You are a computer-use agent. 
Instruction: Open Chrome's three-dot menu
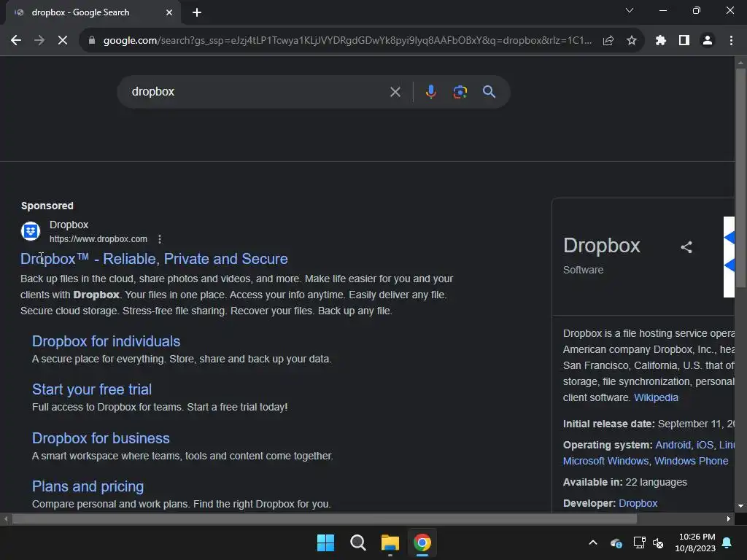tap(731, 41)
